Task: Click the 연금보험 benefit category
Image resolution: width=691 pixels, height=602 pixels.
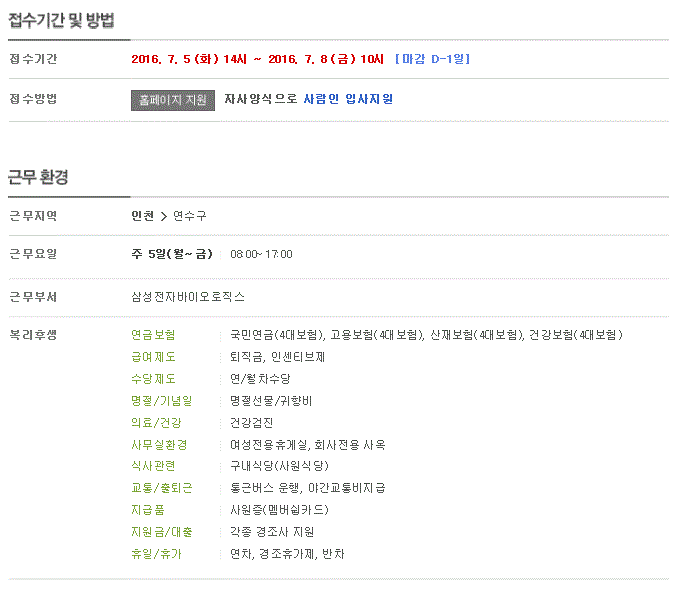Action: pos(153,335)
